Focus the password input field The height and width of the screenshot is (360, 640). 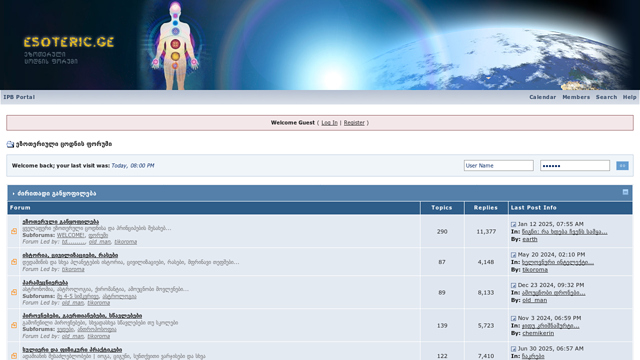click(575, 165)
